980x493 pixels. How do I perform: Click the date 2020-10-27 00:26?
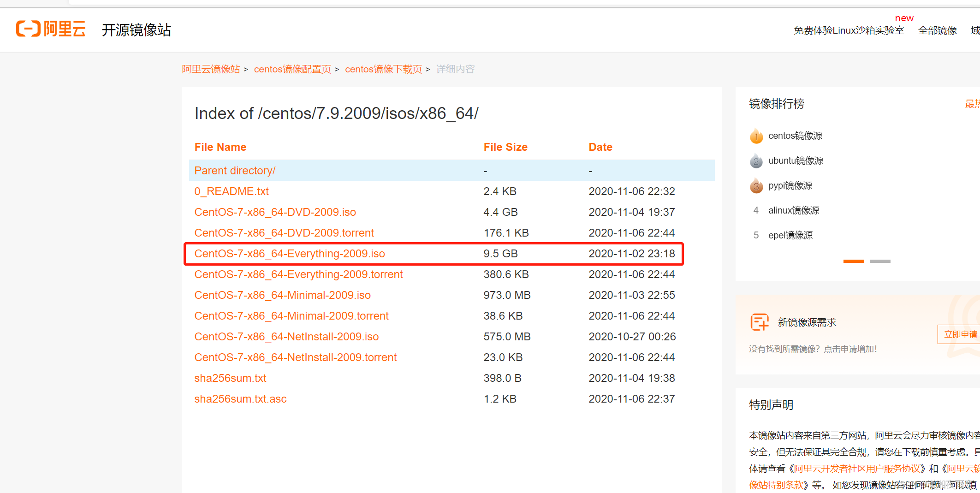632,337
